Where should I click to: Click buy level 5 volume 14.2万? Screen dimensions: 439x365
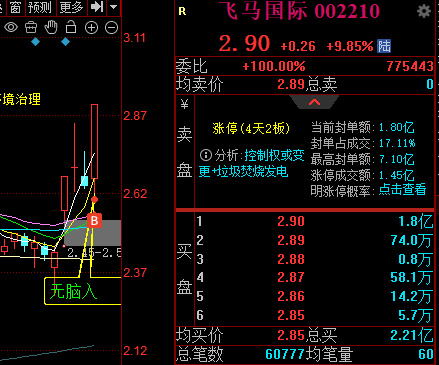(x=412, y=297)
